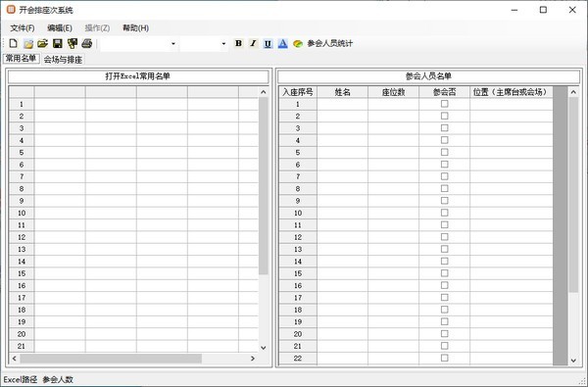Image resolution: width=588 pixels, height=387 pixels.
Task: Click the 入座序号 column header
Action: click(x=298, y=92)
